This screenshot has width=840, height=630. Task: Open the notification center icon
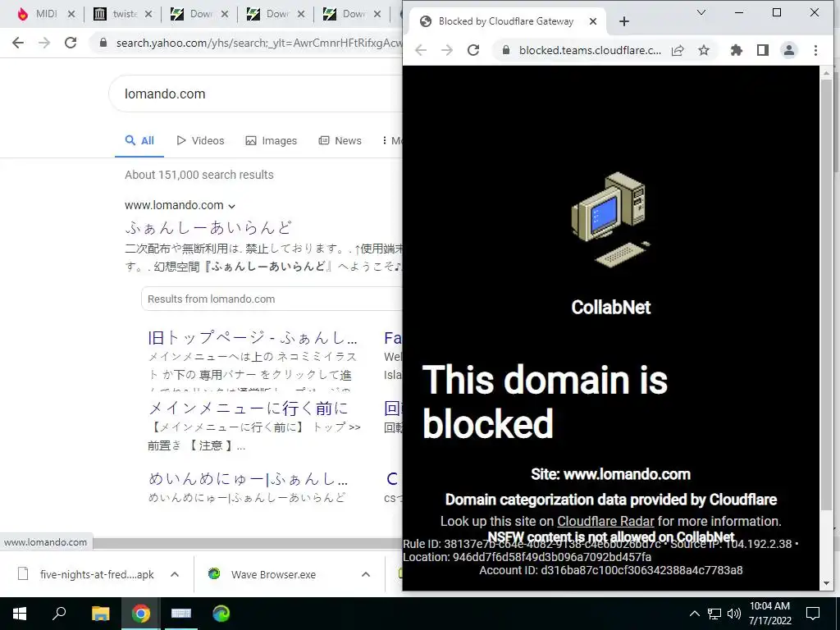pos(813,614)
